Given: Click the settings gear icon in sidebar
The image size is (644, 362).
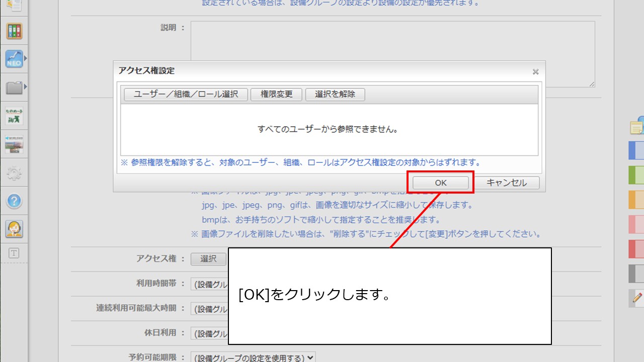Looking at the screenshot, I should [x=14, y=173].
